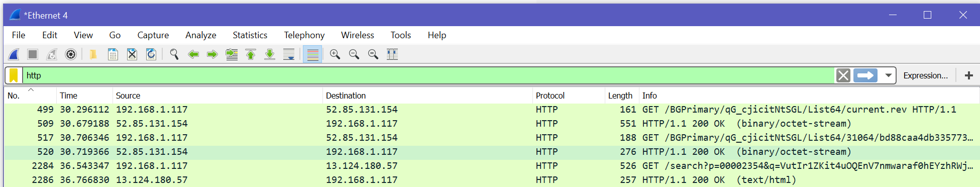Restart the current capture
This screenshot has height=187, width=980.
tap(52, 54)
